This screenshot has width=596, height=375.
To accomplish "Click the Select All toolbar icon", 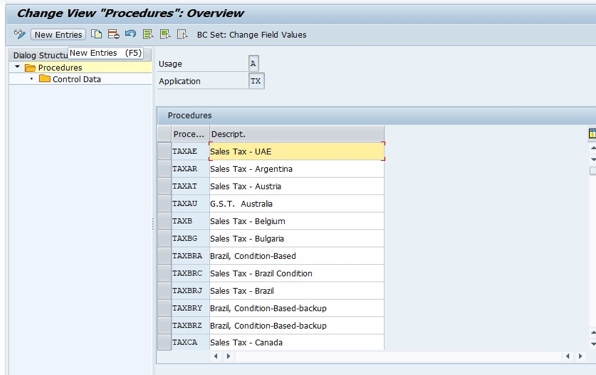I will 148,34.
